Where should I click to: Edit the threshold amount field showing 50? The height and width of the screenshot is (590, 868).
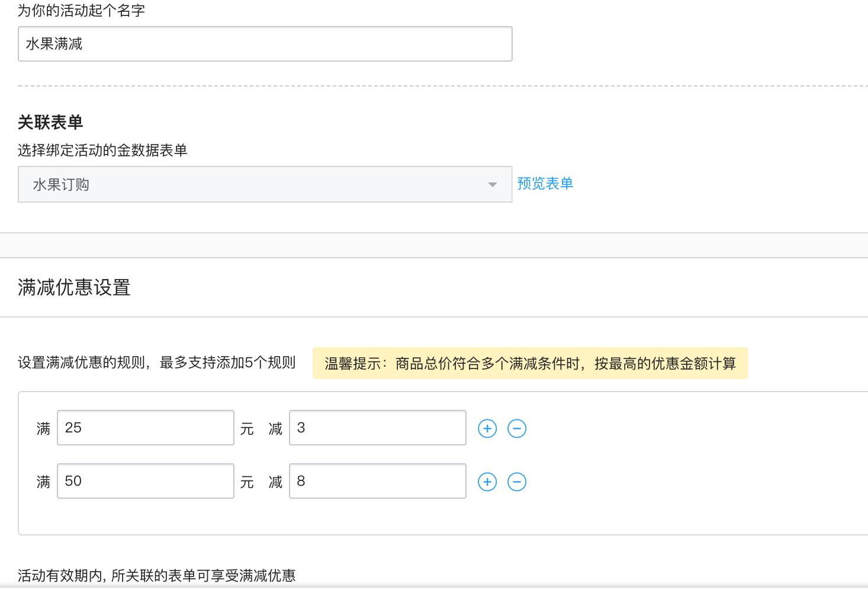pyautogui.click(x=146, y=481)
